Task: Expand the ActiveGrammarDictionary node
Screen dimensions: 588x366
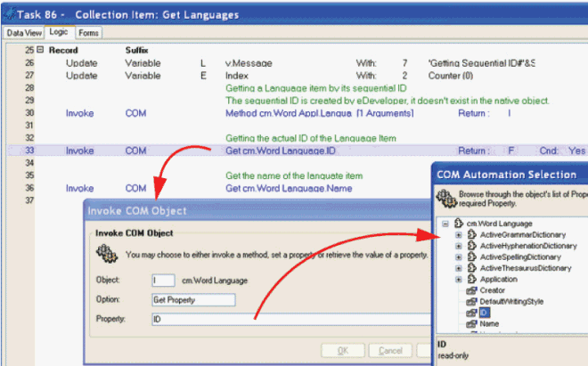Action: (x=459, y=234)
